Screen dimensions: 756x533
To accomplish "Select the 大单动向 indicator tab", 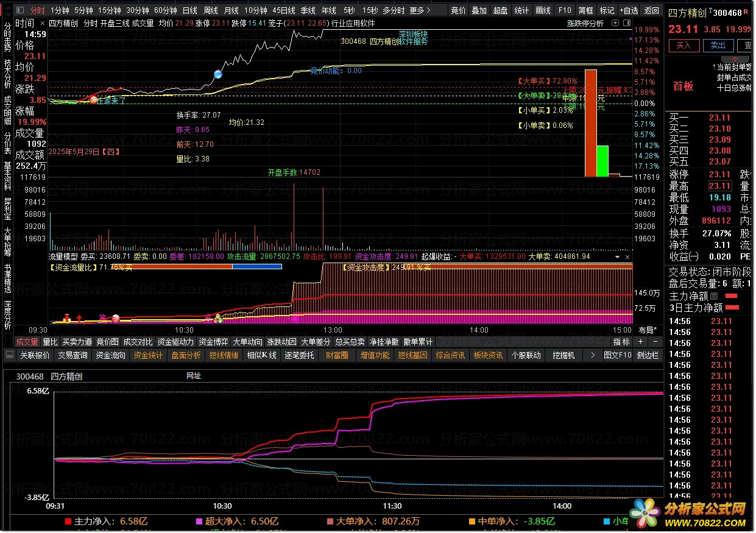I will tap(248, 342).
